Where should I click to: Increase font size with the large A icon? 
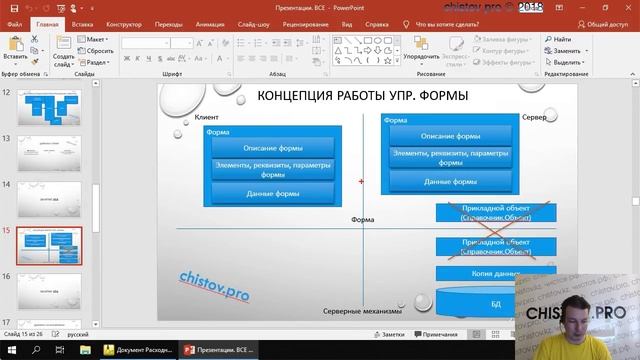pyautogui.click(x=199, y=43)
